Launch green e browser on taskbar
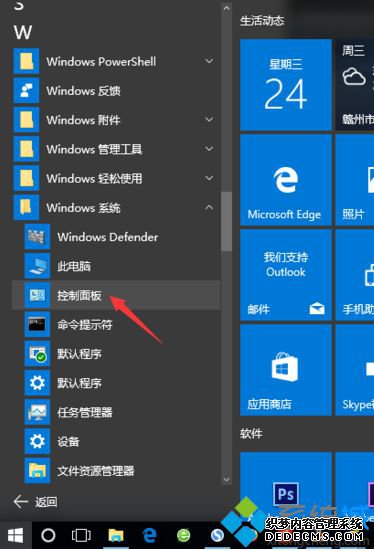Viewport: 374px width, 551px height. (x=183, y=536)
